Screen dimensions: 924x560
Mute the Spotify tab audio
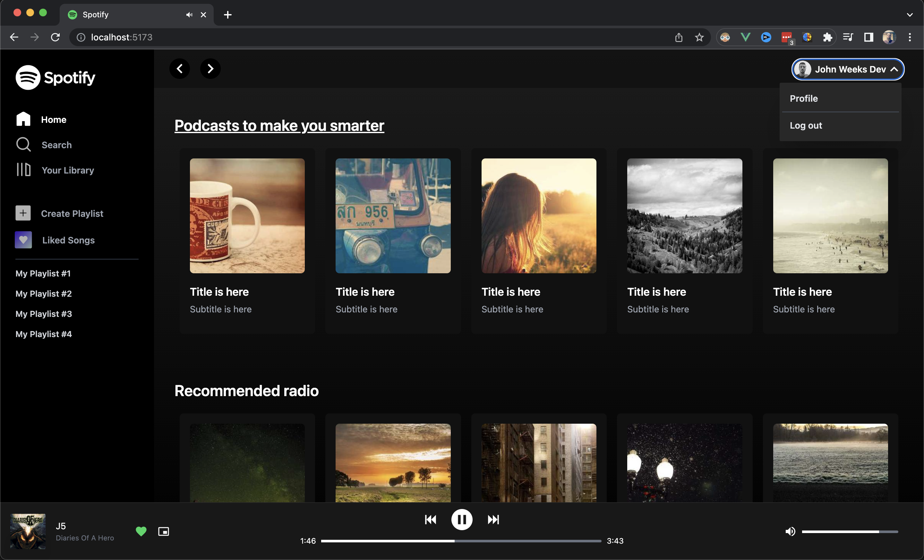[189, 15]
